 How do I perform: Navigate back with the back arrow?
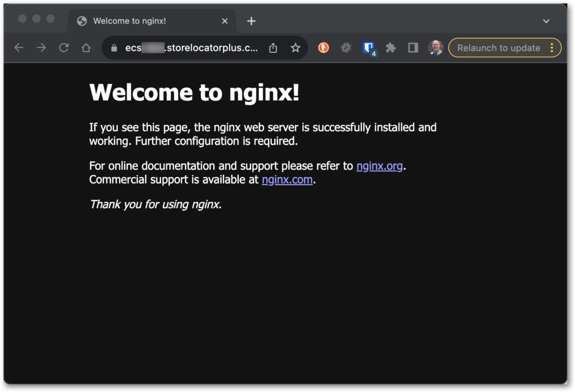(x=19, y=48)
